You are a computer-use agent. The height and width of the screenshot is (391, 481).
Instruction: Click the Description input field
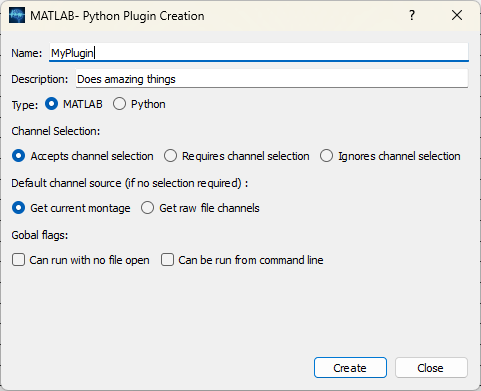point(272,79)
